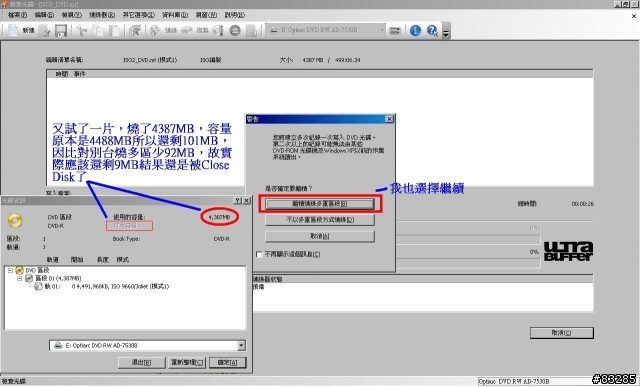Open the 資料庫(D) menu
The width and height of the screenshot is (640, 387).
pos(175,15)
